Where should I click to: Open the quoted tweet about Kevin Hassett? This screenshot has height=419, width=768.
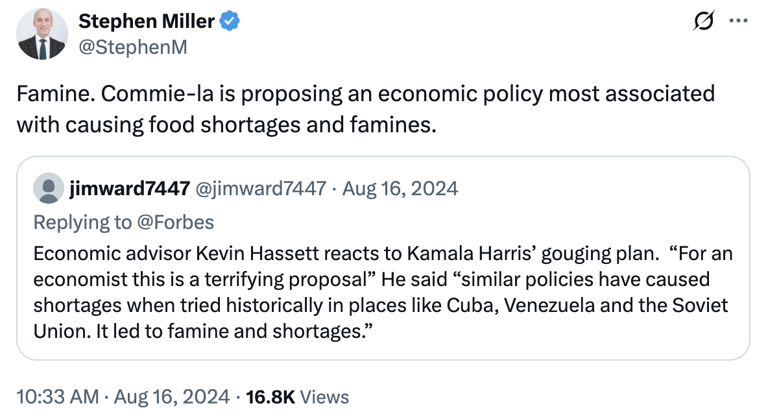click(x=383, y=258)
